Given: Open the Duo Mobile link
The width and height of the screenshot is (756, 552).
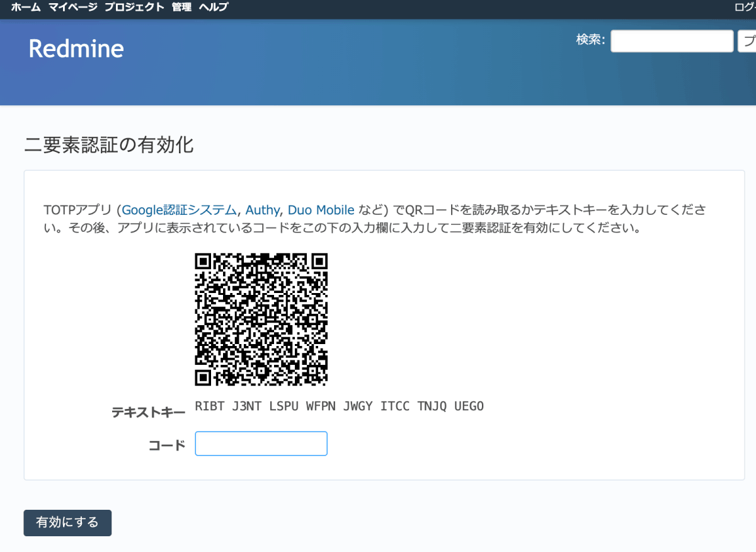Looking at the screenshot, I should pos(321,210).
